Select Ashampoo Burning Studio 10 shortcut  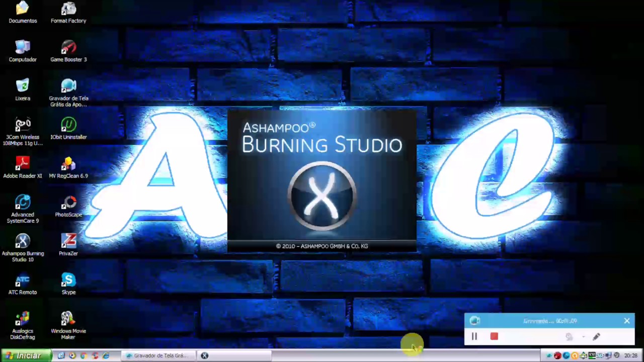point(23,247)
